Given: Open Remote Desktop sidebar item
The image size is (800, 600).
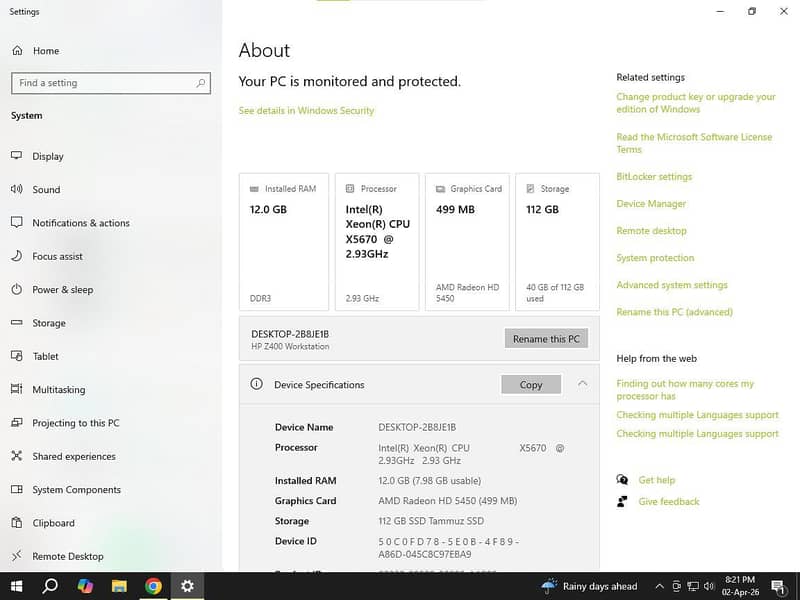Looking at the screenshot, I should click(67, 556).
